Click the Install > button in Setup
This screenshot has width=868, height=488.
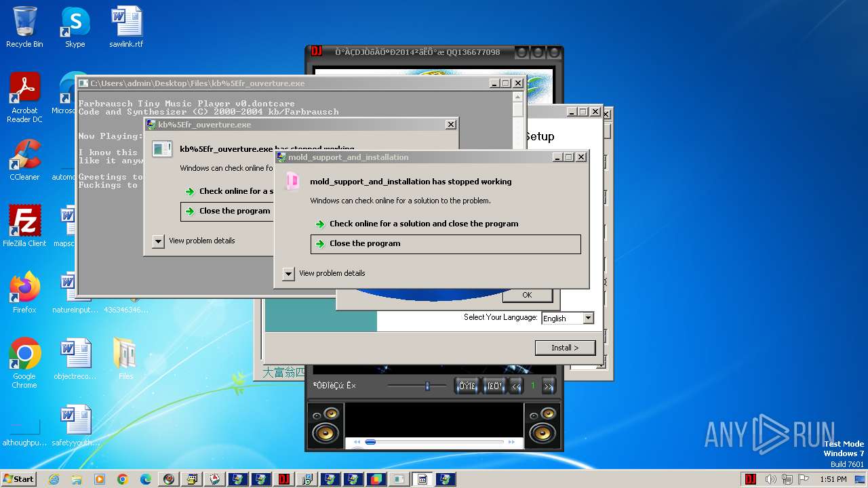pos(565,348)
